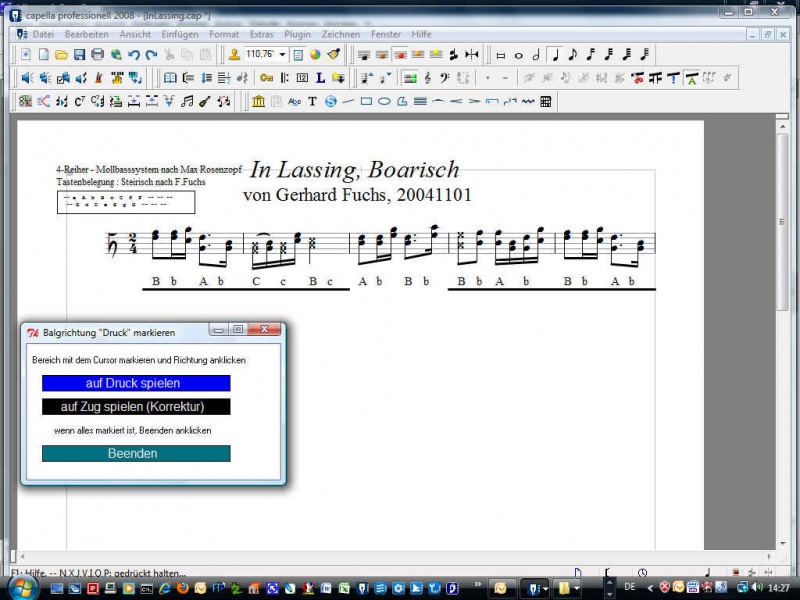Select the simple text (T) tool

312,101
